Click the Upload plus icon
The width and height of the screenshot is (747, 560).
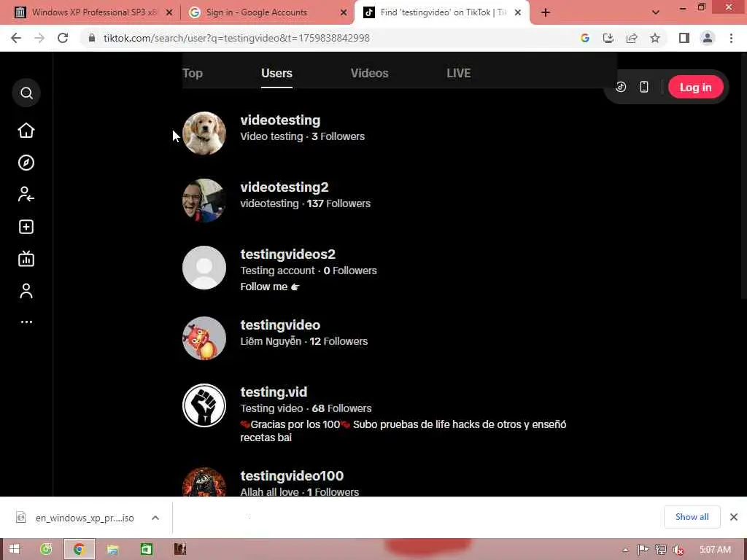(x=26, y=227)
